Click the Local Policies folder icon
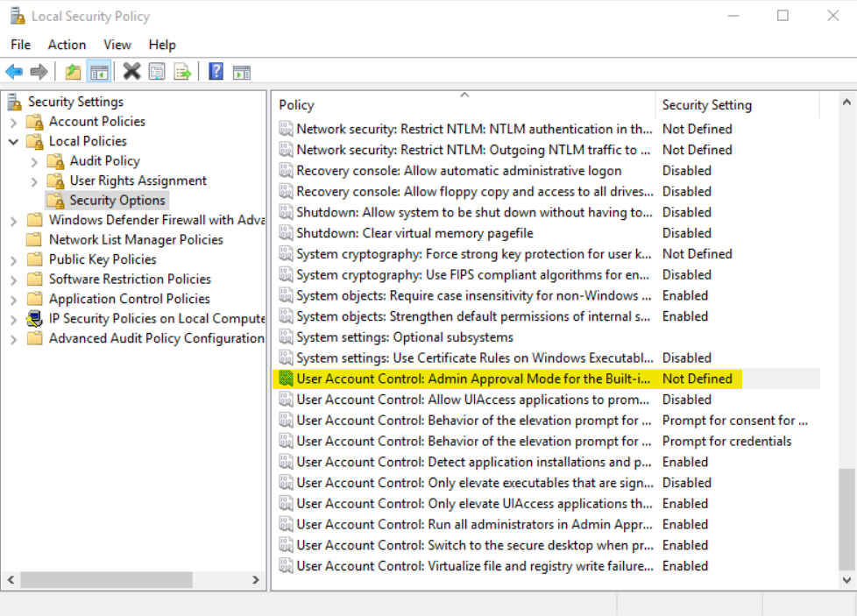Image resolution: width=857 pixels, height=616 pixels. [x=35, y=141]
